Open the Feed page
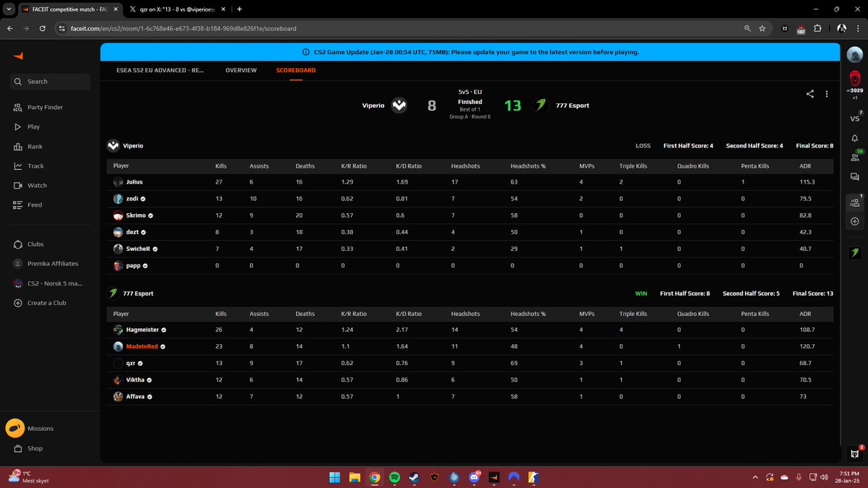Image resolution: width=868 pixels, height=488 pixels. pyautogui.click(x=27, y=205)
